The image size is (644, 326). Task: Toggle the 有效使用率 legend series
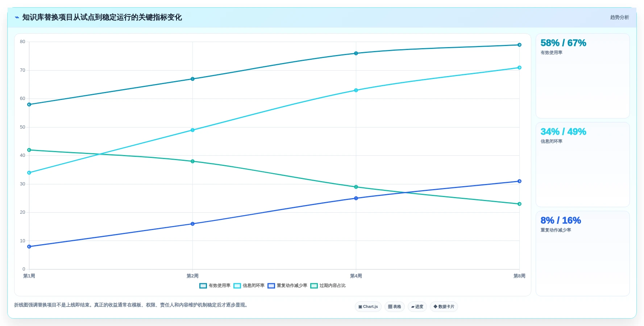pyautogui.click(x=215, y=285)
